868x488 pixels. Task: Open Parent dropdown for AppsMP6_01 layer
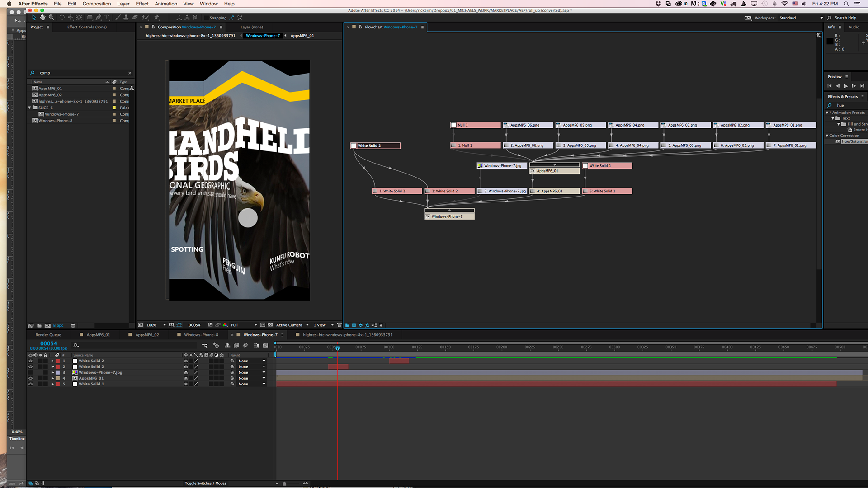coord(251,378)
